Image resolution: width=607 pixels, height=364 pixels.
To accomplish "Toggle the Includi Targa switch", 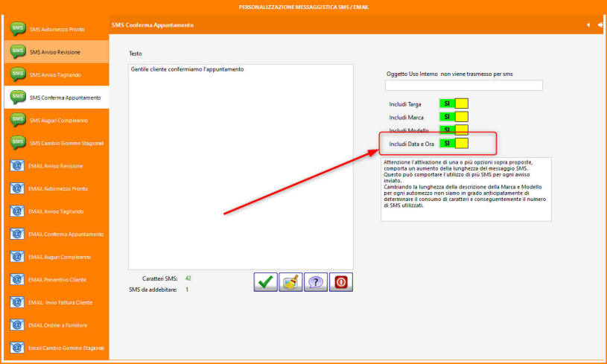I will [454, 103].
